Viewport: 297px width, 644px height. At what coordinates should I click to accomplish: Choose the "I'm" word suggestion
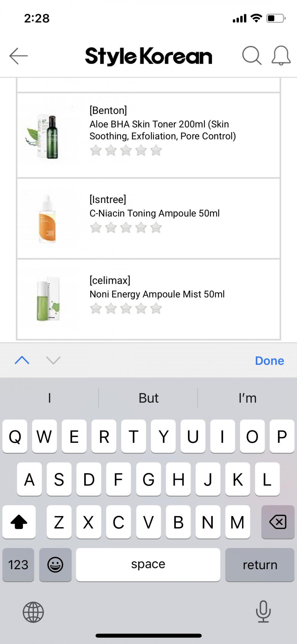(x=247, y=398)
